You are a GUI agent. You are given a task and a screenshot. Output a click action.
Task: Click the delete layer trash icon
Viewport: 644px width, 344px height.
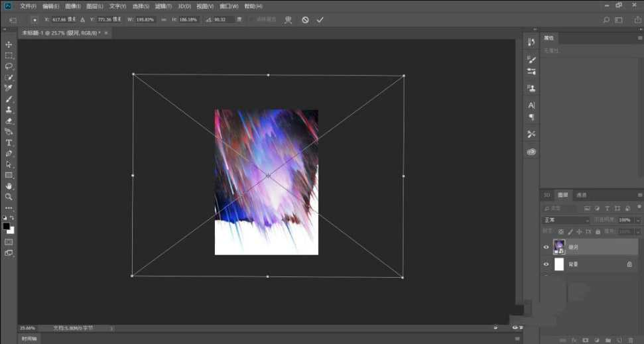point(630,339)
